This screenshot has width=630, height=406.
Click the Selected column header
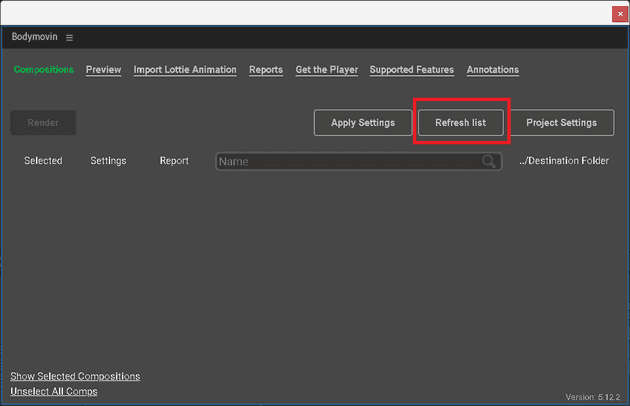[43, 161]
